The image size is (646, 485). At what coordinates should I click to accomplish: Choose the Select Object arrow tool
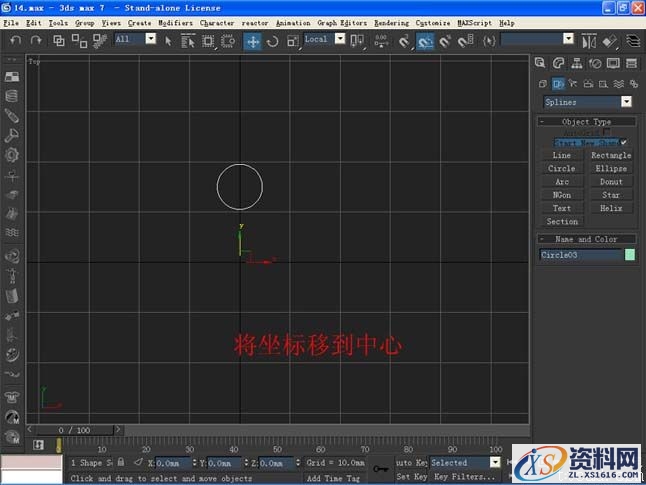[168, 41]
